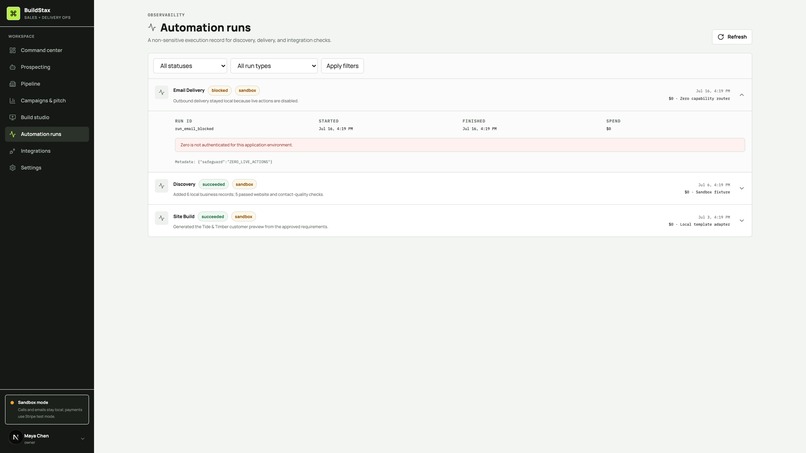The height and width of the screenshot is (453, 806).
Task: Click Maya Chen's avatar icon
Action: [15, 437]
